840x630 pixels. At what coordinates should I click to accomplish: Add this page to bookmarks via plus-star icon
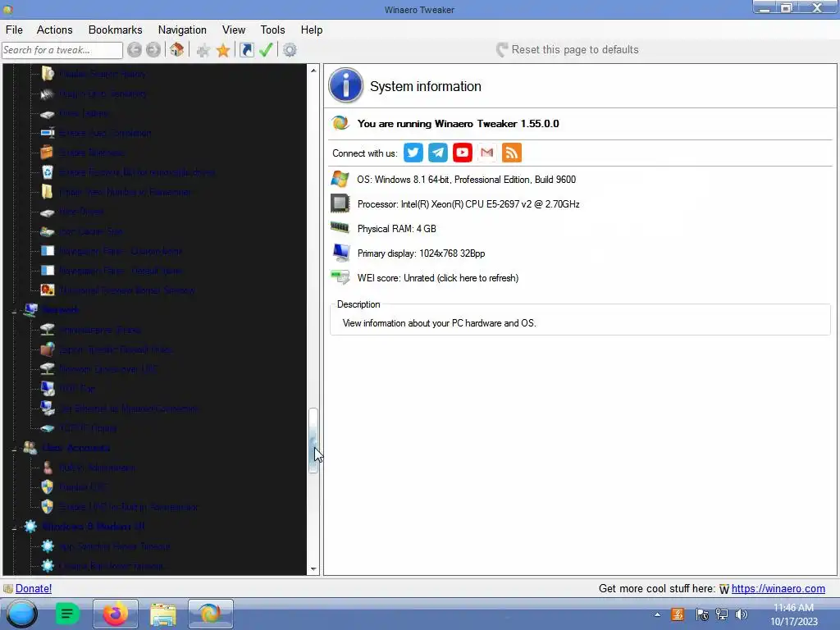tap(203, 50)
